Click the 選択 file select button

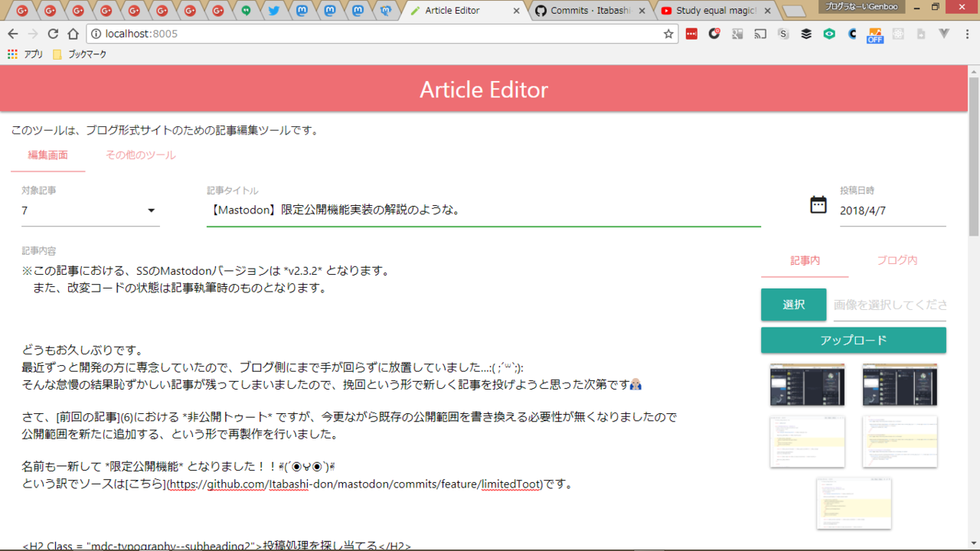click(793, 305)
